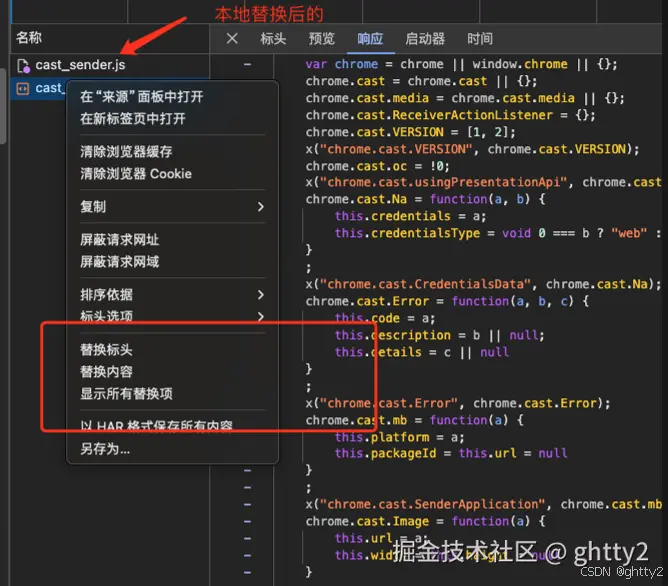This screenshot has height=586, width=668.
Task: Select 另存为... menu entry
Action: click(105, 448)
